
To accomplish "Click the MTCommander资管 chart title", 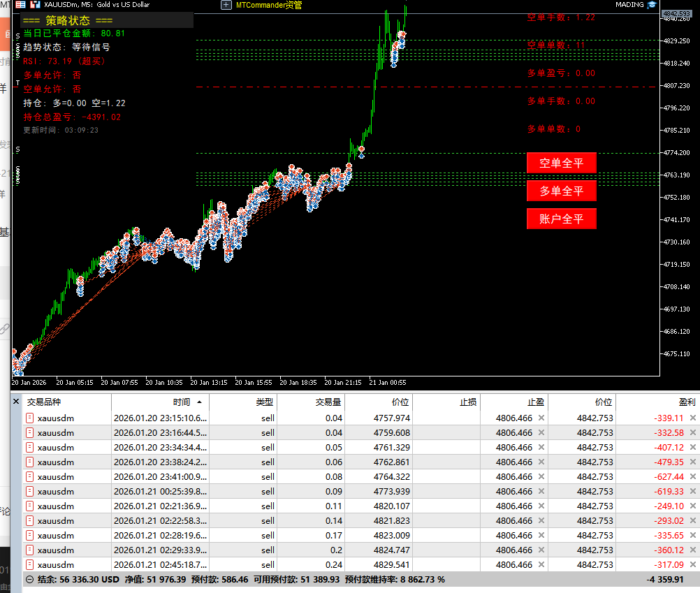I will click(x=269, y=5).
